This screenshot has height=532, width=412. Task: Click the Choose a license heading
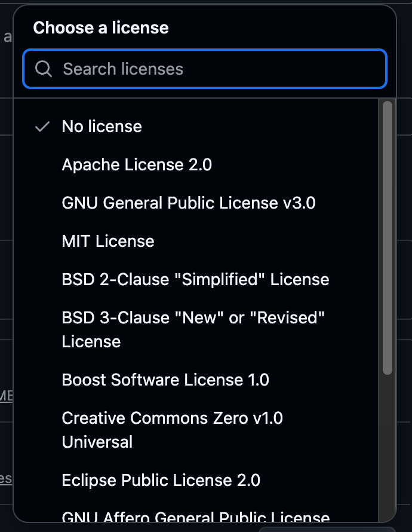[x=101, y=27]
